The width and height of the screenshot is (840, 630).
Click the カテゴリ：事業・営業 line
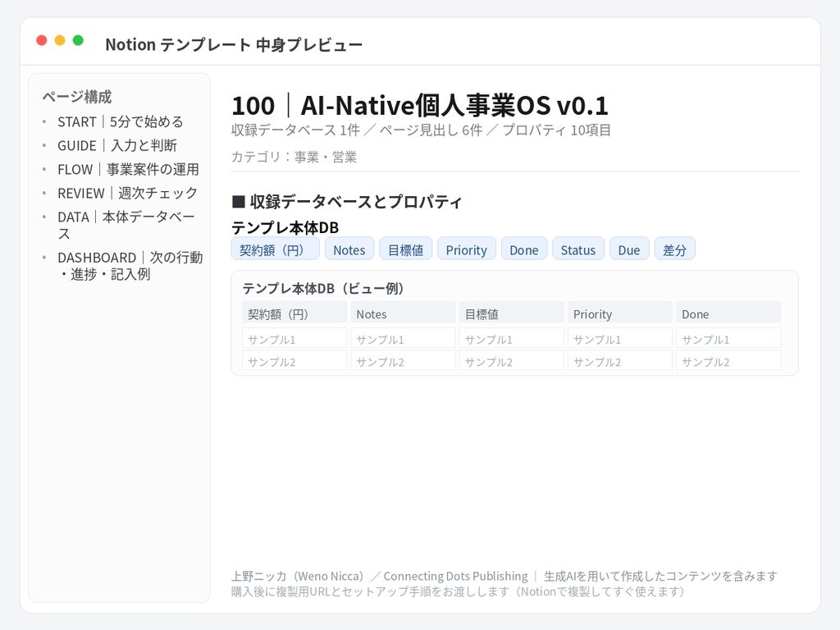click(294, 157)
